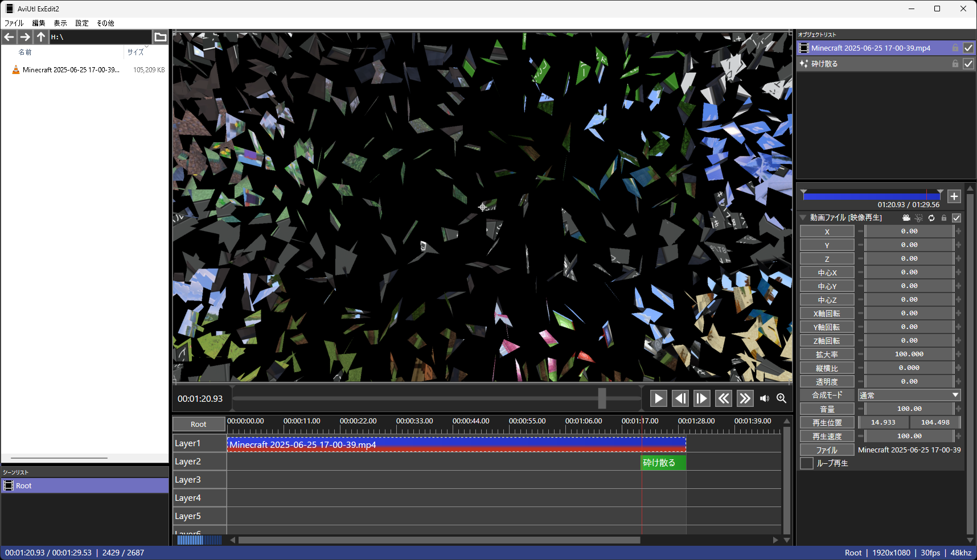Enable the ループ再生 checkbox

pyautogui.click(x=806, y=463)
